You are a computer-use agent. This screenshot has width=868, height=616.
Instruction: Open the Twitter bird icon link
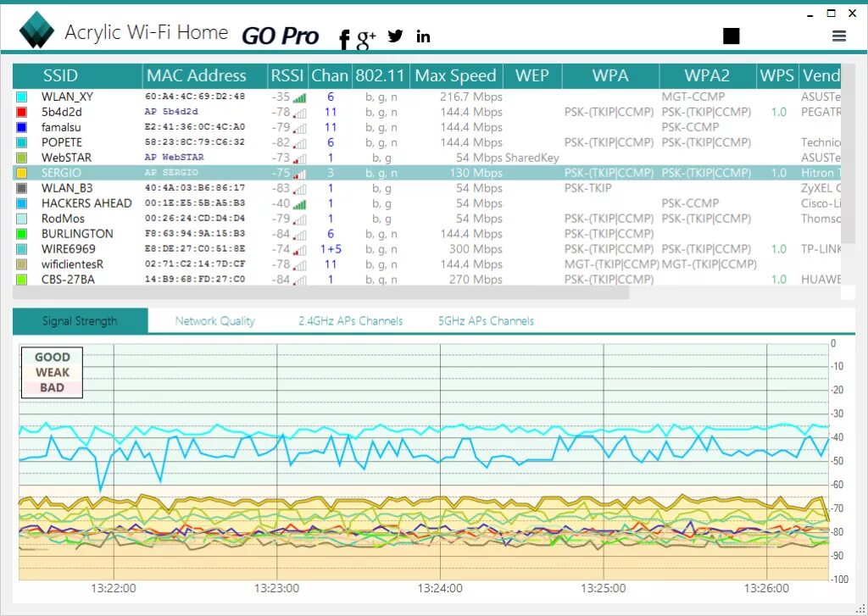click(395, 36)
